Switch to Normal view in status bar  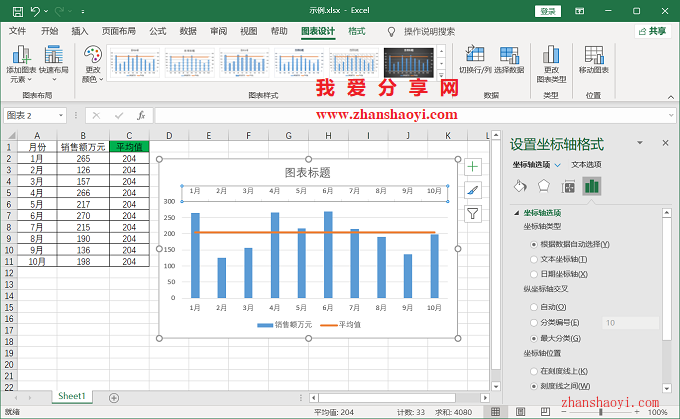[x=495, y=412]
